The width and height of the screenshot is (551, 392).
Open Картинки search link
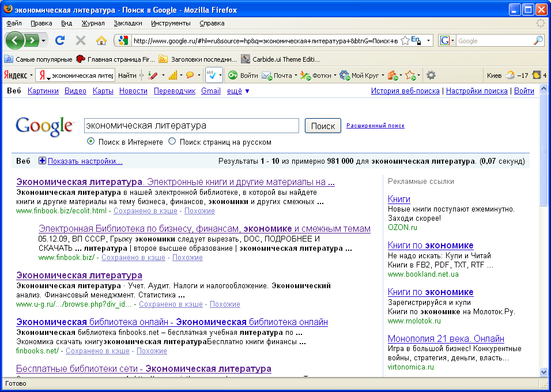(43, 91)
